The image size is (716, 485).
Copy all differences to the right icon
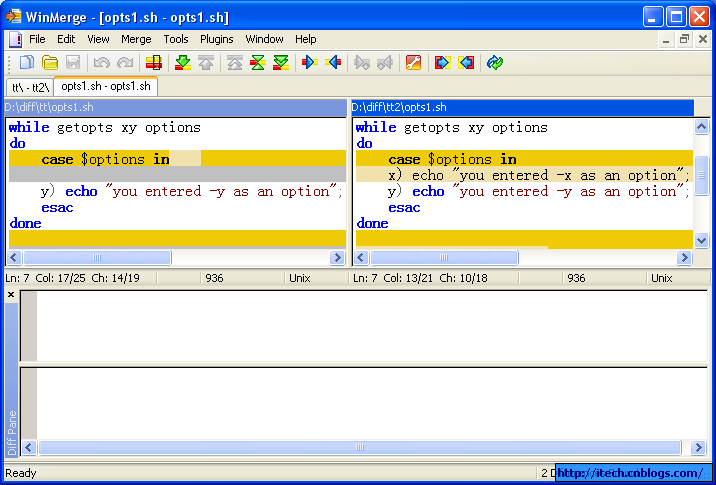442,63
